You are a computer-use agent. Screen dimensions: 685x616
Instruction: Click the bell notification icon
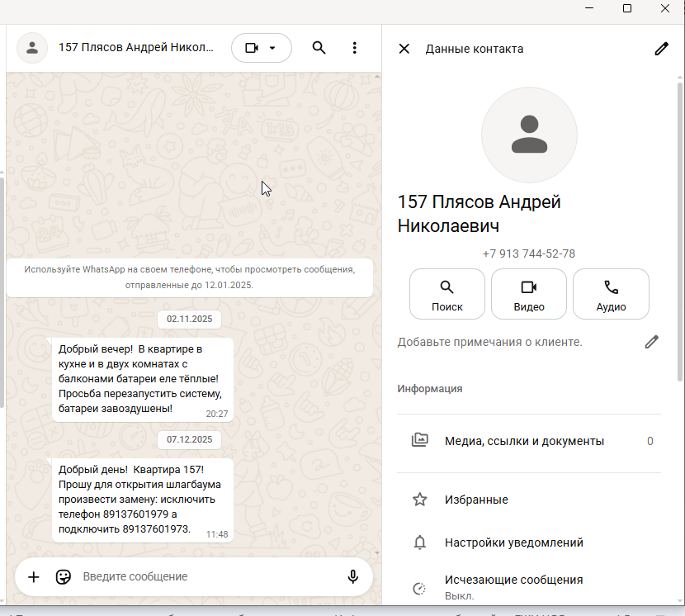pos(420,543)
